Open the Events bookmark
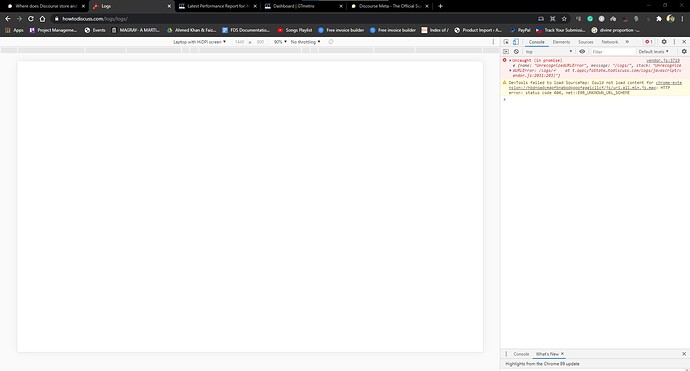Screen dimensions: 690x371 coord(95,30)
